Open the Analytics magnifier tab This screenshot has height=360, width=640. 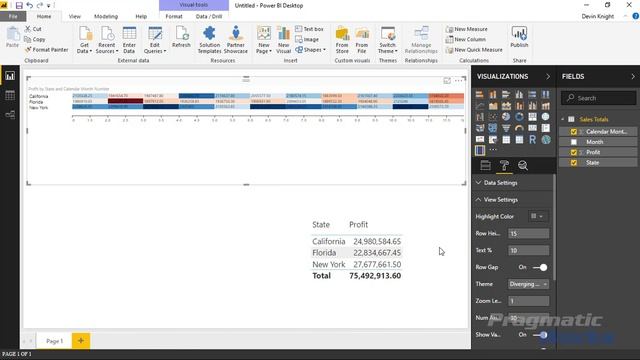point(523,165)
